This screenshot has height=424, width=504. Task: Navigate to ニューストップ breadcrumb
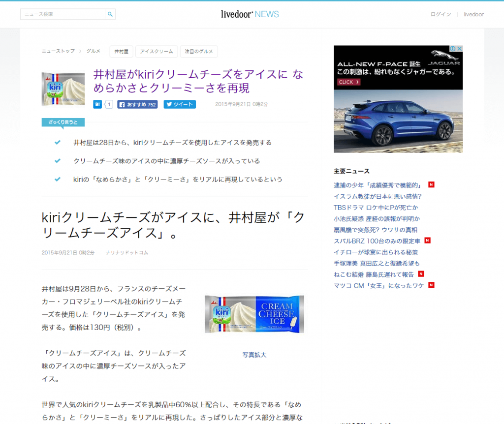tap(58, 51)
